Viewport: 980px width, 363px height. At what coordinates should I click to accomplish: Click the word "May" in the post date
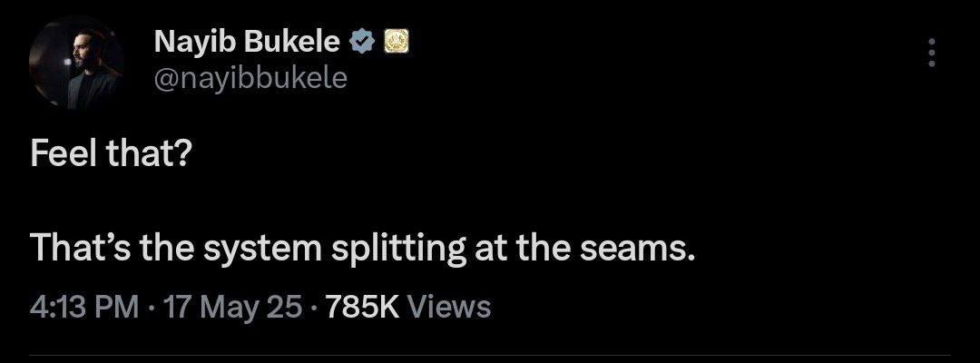coord(227,306)
